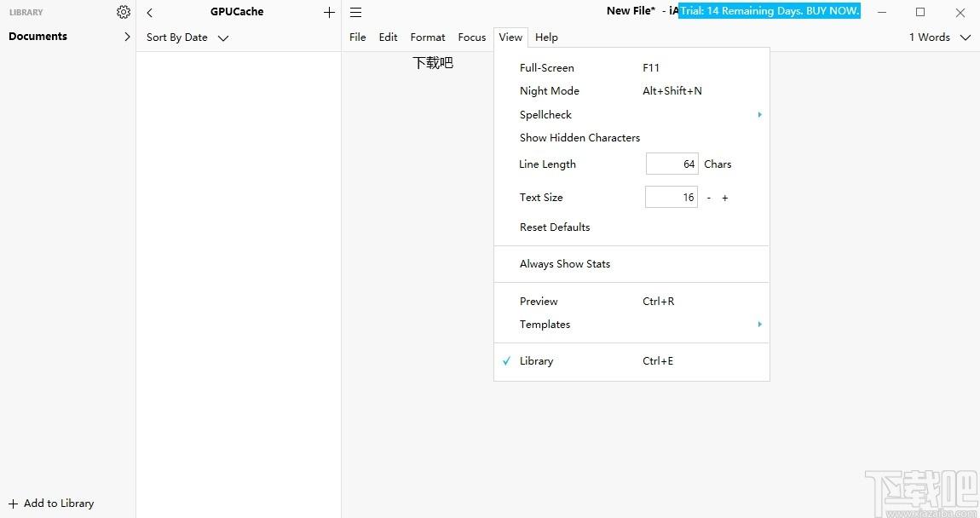Click the Line Length input field
The width and height of the screenshot is (980, 518).
(672, 164)
